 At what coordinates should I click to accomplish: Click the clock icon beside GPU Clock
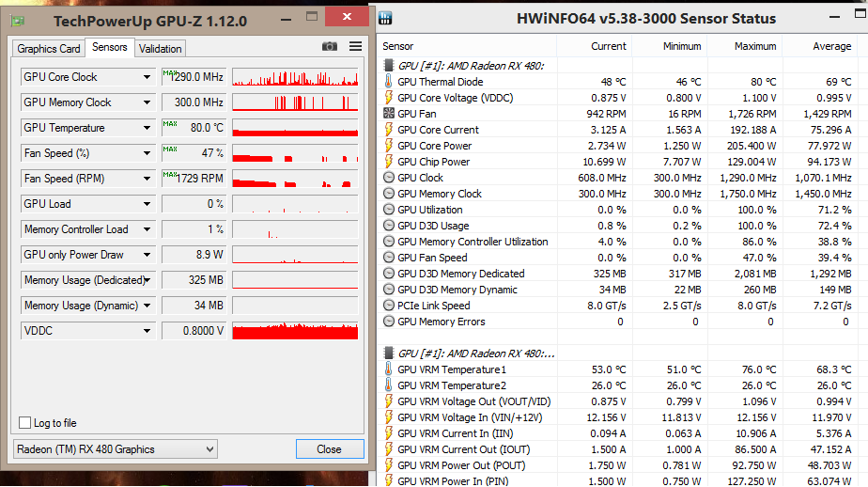[389, 178]
